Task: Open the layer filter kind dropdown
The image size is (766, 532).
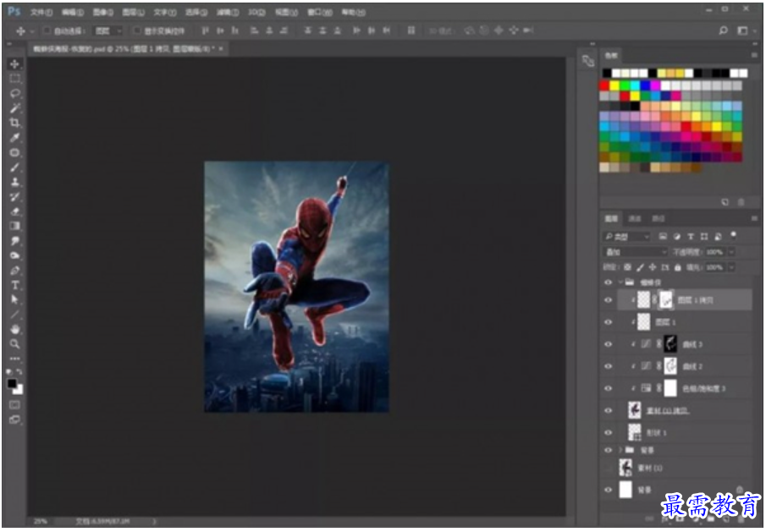Action: 627,237
